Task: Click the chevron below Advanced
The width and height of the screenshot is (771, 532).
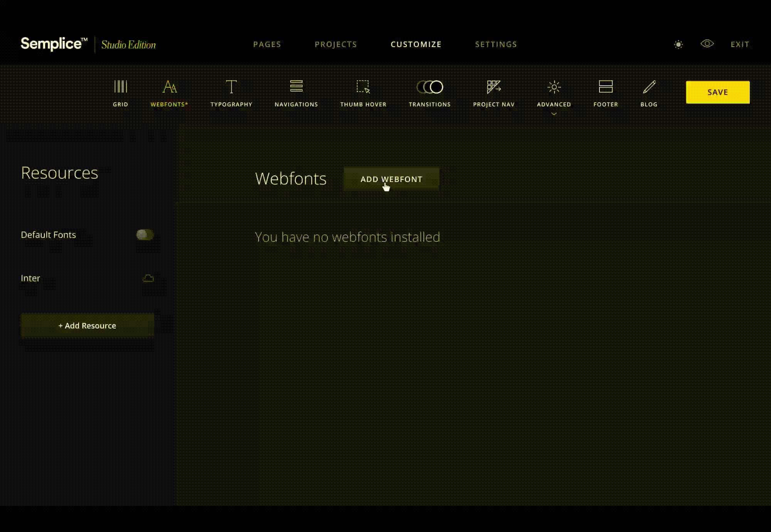Action: [x=554, y=114]
